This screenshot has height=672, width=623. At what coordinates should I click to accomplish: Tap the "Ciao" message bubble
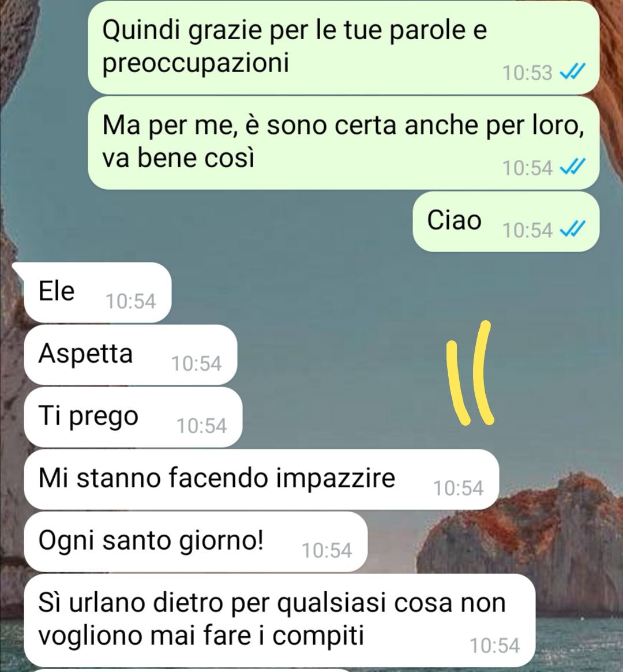506,221
